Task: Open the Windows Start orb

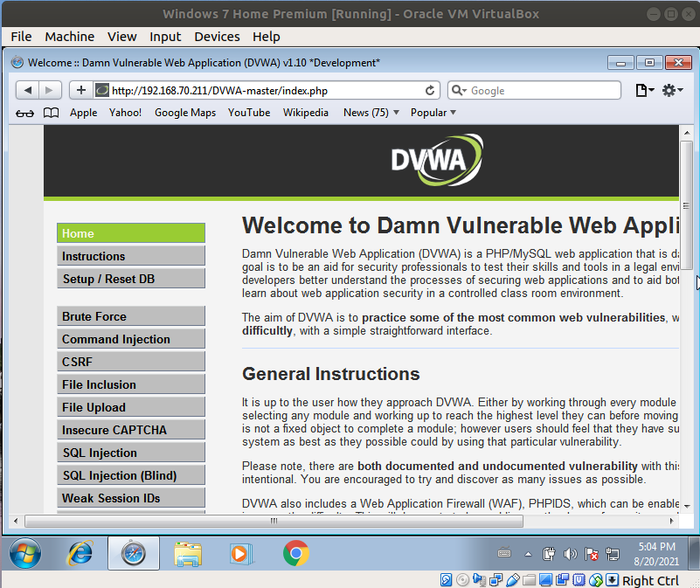Action: click(25, 554)
